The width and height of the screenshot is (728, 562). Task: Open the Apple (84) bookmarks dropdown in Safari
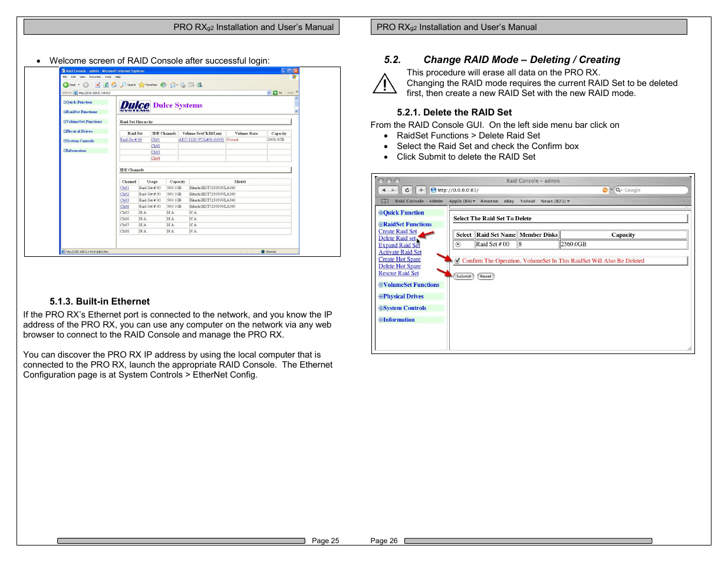[462, 201]
